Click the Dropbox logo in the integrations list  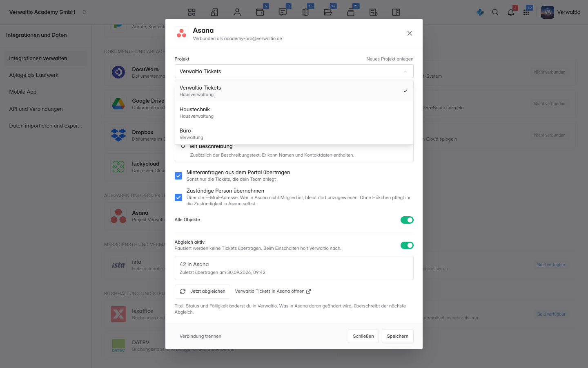[x=118, y=135]
